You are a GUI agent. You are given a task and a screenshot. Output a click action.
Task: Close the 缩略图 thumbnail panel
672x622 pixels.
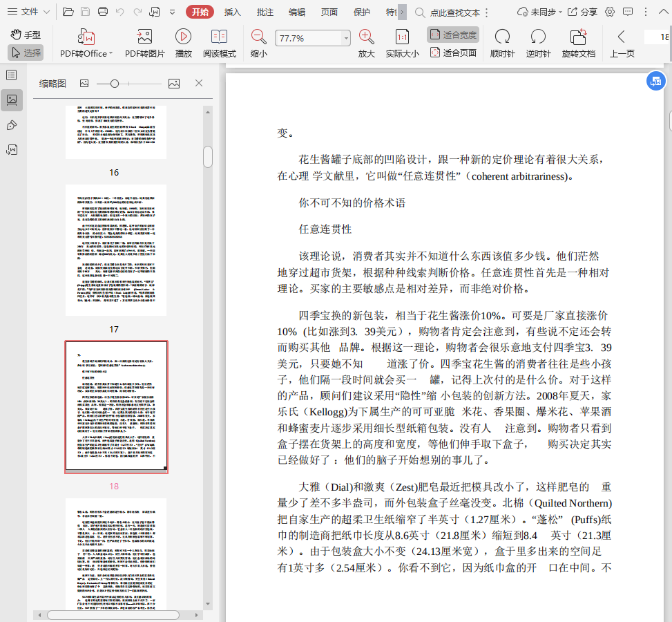point(199,83)
